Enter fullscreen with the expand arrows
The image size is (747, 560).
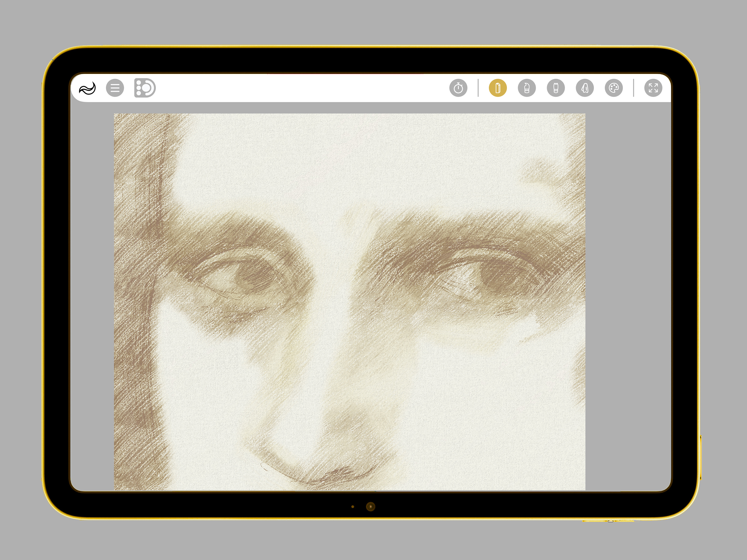coord(653,88)
